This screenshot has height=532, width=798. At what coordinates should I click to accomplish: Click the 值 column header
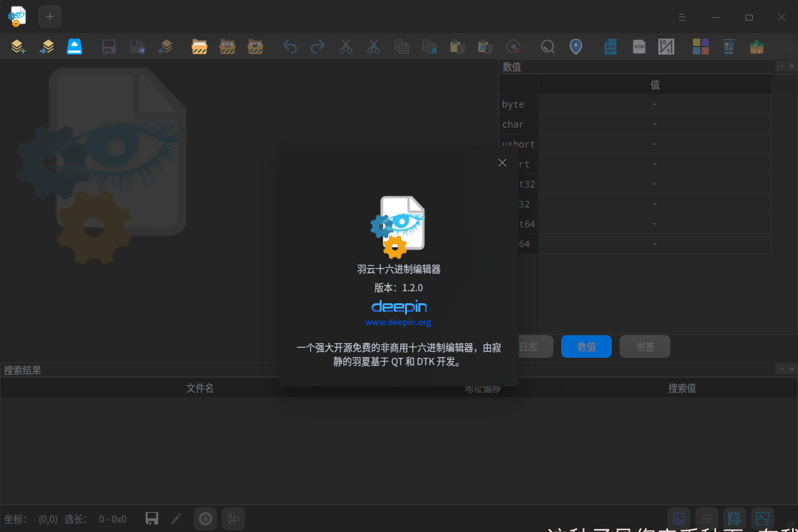pyautogui.click(x=655, y=84)
